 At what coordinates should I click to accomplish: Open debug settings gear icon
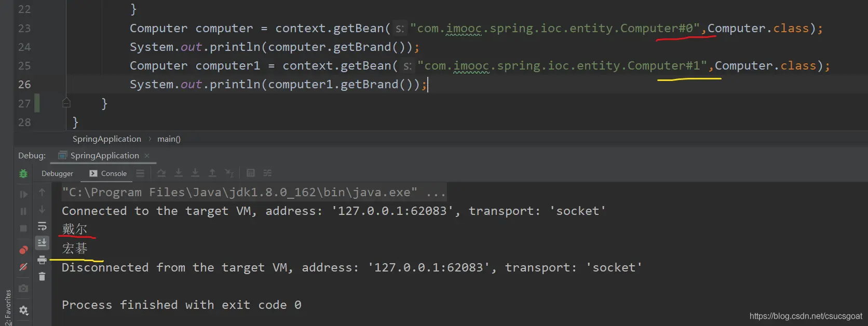pos(23,310)
